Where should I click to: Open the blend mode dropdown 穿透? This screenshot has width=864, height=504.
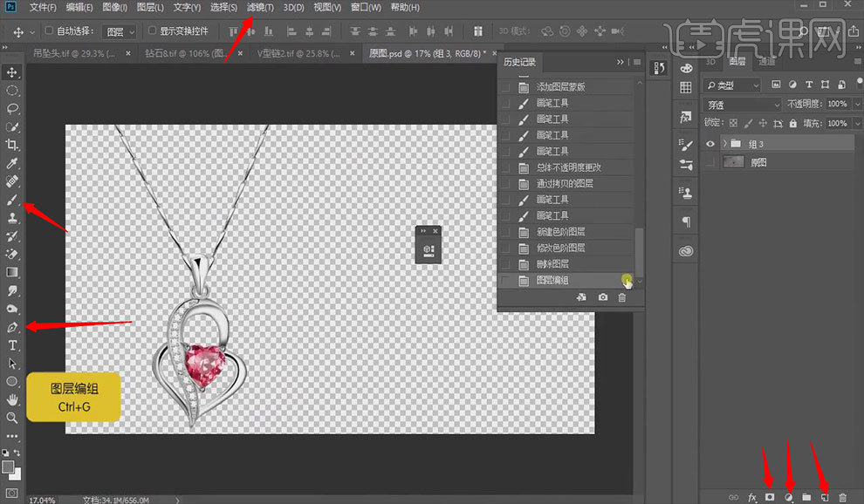[742, 105]
